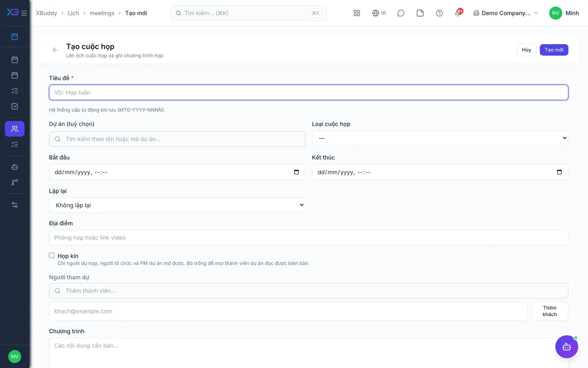Click the Dự án project search field
Screen dimensions: 588x368
pyautogui.click(x=177, y=139)
